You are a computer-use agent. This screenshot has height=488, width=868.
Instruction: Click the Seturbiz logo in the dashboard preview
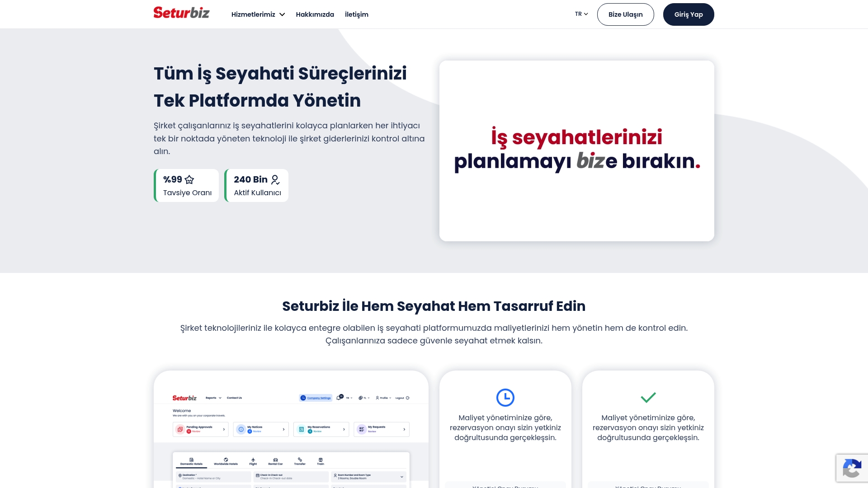184,398
